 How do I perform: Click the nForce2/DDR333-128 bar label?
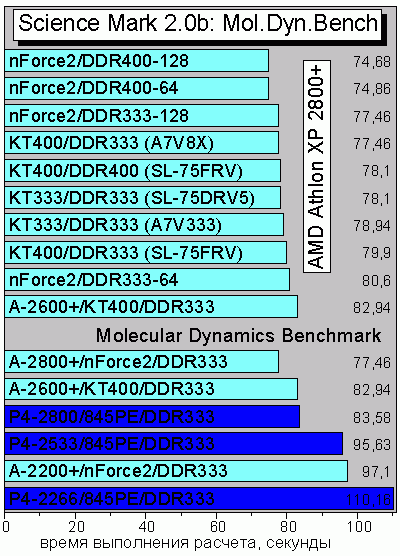click(99, 116)
